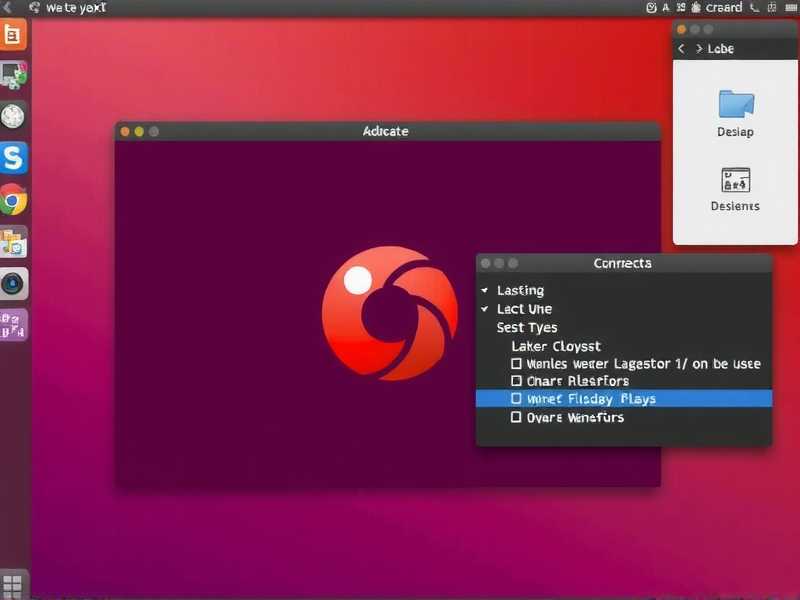Select the Laker Cloysst entry in Connects
This screenshot has height=600, width=800.
click(554, 345)
